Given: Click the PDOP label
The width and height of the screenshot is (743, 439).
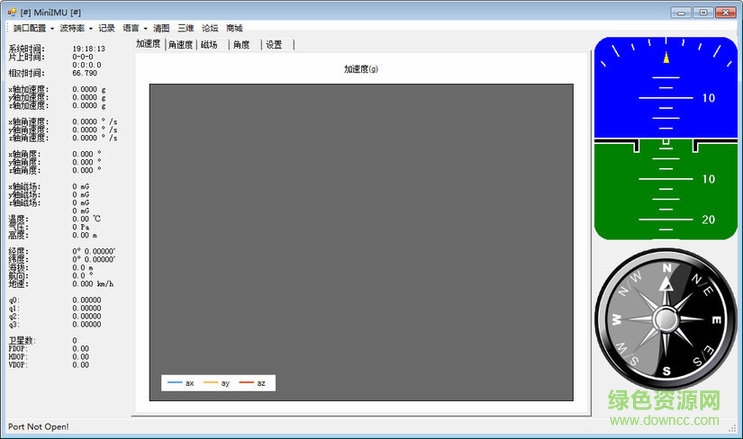Looking at the screenshot, I should click(18, 348).
